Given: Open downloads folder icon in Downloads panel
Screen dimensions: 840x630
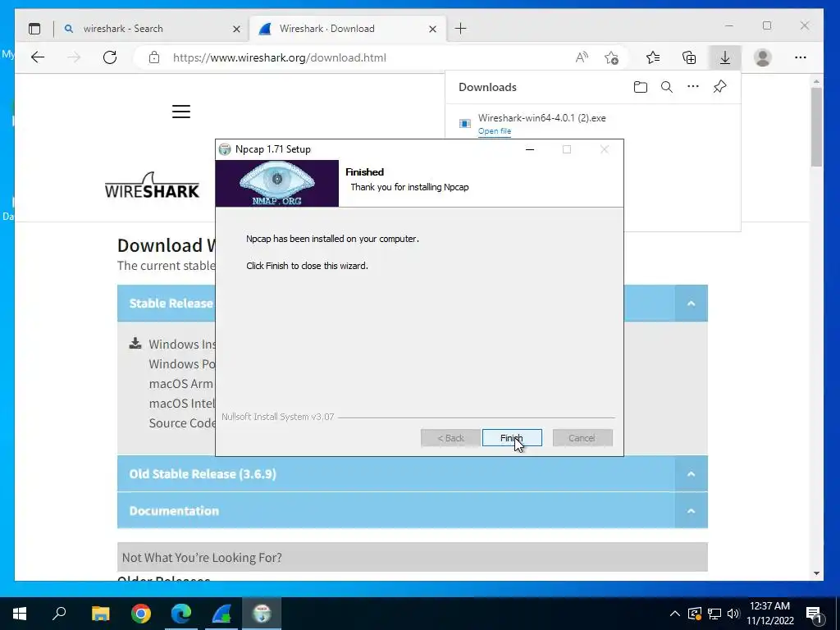Looking at the screenshot, I should click(x=640, y=87).
